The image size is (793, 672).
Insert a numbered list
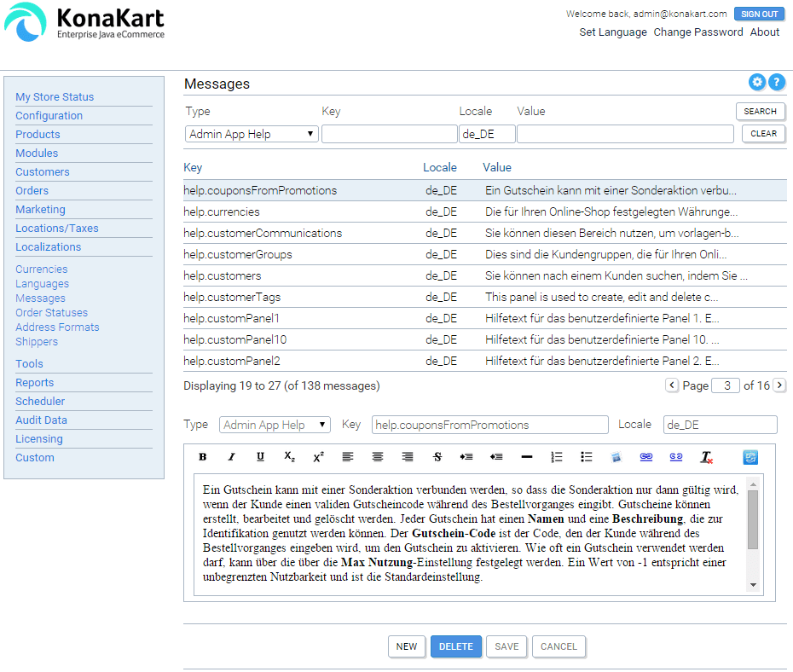coord(556,457)
